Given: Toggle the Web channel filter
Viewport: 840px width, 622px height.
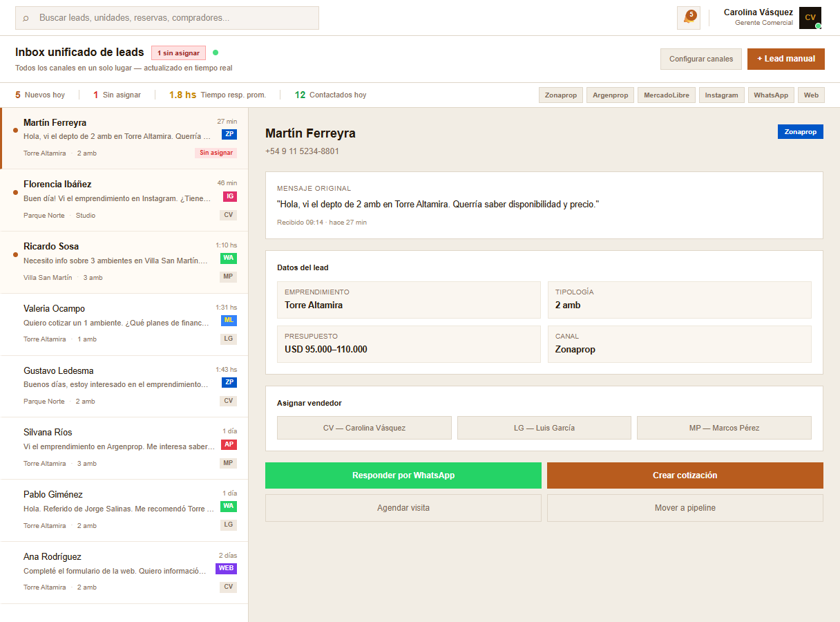Looking at the screenshot, I should pyautogui.click(x=811, y=95).
